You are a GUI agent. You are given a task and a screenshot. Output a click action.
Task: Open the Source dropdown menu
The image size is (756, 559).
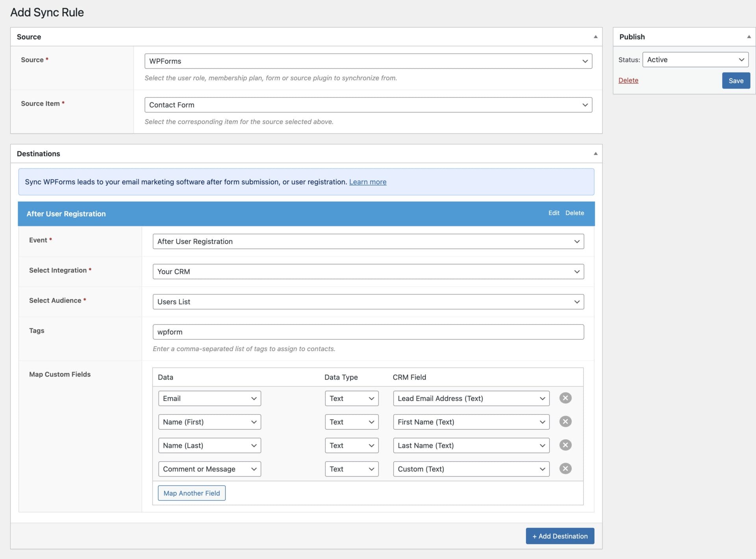tap(369, 61)
